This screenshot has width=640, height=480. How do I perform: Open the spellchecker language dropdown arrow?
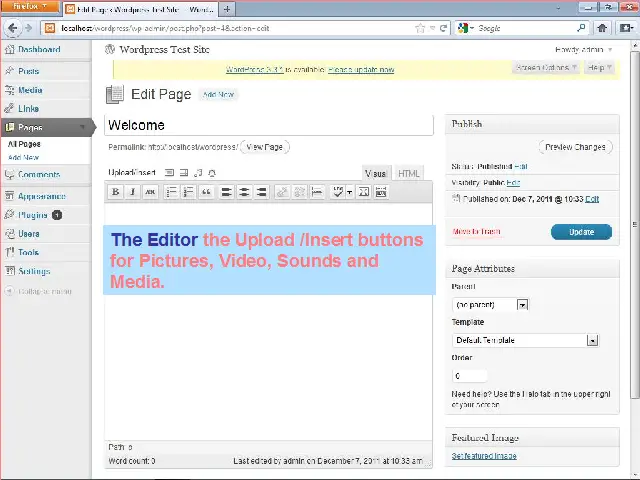point(349,192)
